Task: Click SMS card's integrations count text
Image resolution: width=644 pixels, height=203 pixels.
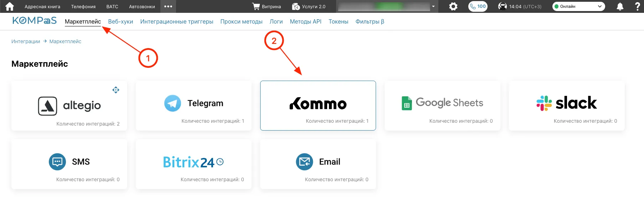Action: pyautogui.click(x=88, y=179)
